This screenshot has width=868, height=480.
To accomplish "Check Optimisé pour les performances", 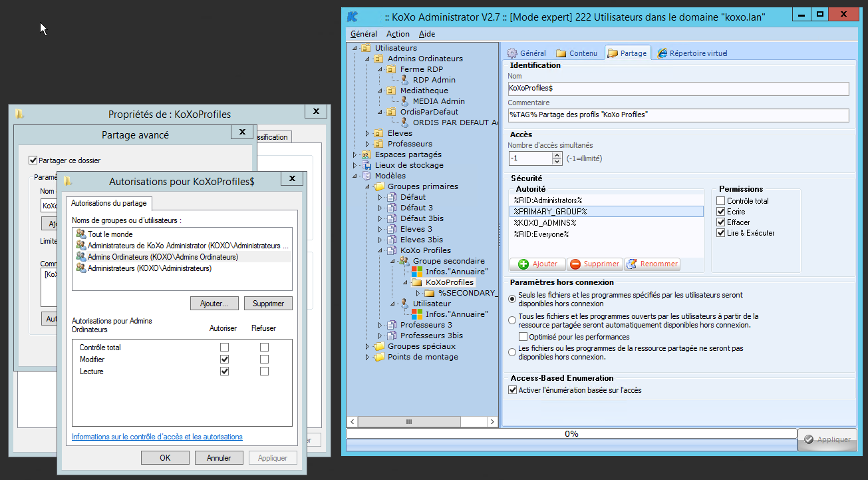I will 523,337.
